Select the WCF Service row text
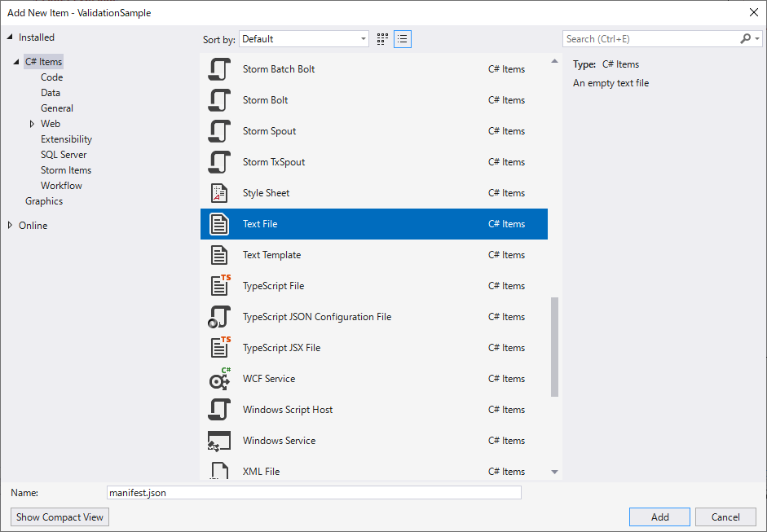This screenshot has width=767, height=532. (x=269, y=379)
